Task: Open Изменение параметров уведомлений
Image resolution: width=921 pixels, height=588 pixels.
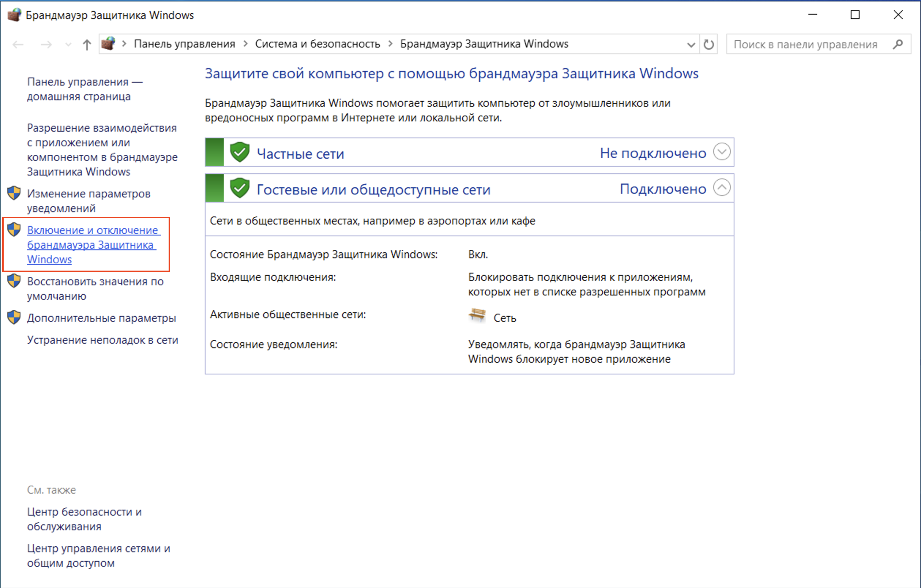Action: (89, 201)
